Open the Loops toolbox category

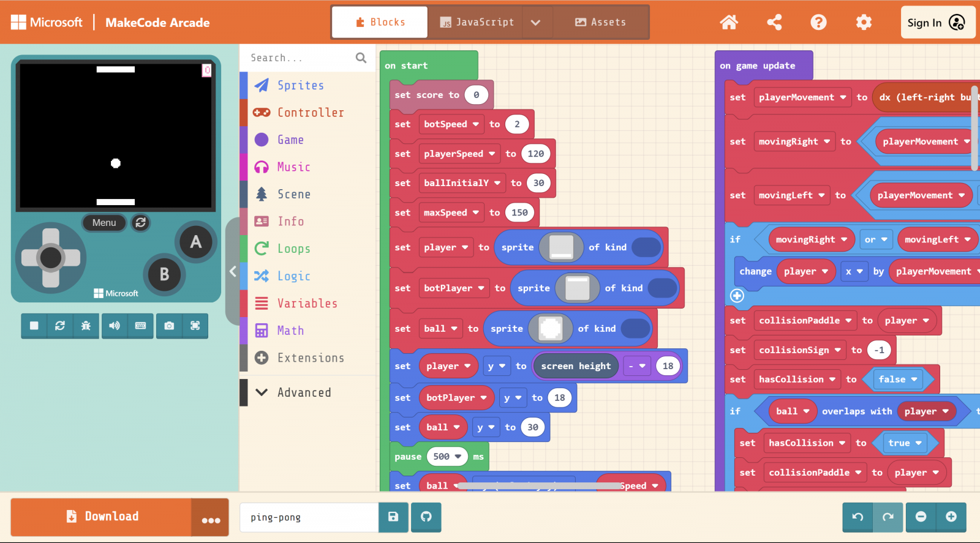tap(307, 249)
